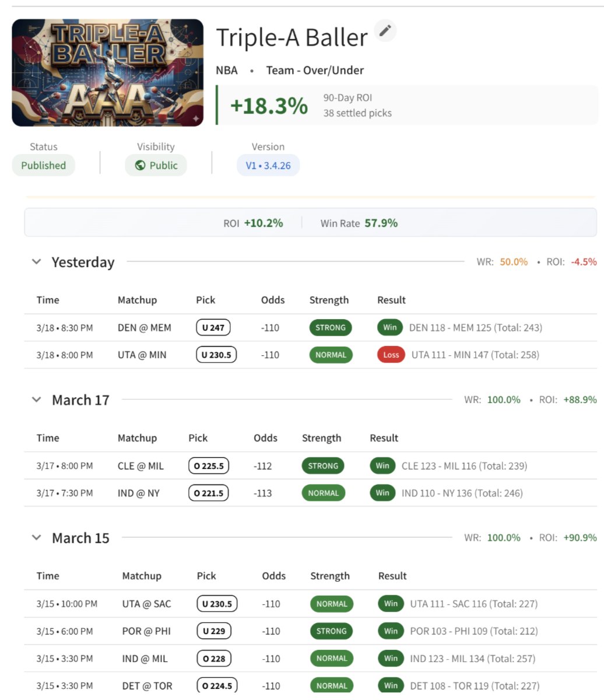Click the pencil edit icon beside Triple-A Baller
This screenshot has height=700, width=604.
click(385, 31)
